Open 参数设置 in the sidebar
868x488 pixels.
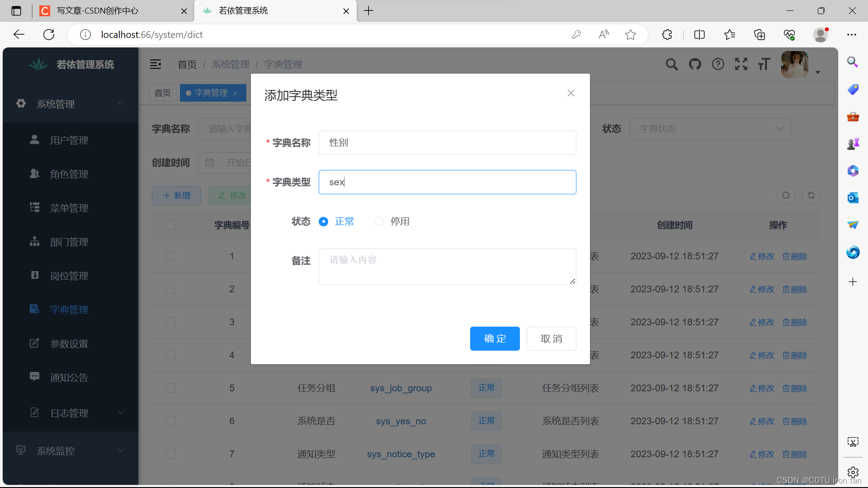click(x=71, y=343)
